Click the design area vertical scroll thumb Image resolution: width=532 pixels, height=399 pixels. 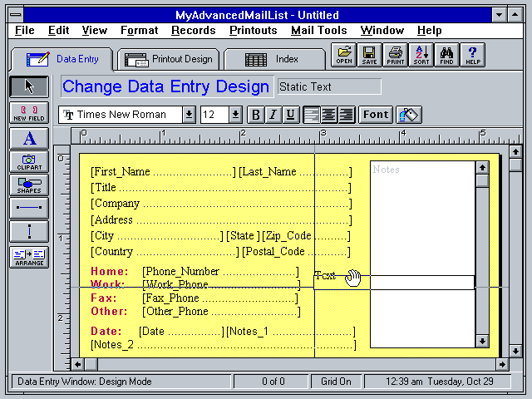(x=515, y=165)
